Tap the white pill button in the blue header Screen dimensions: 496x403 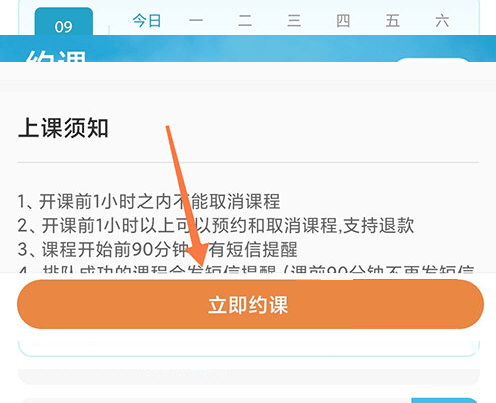432,60
